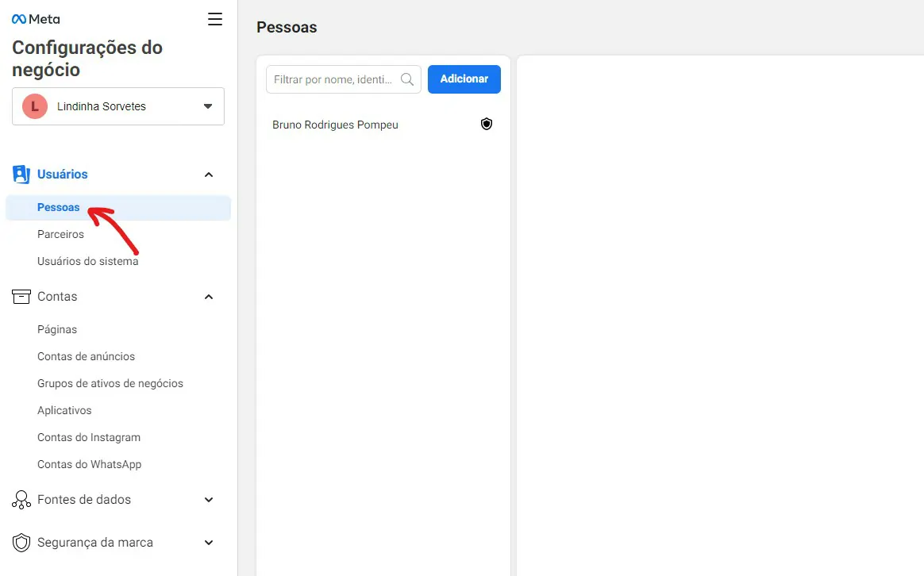Focus the Filtrar por nome filter field
Screen dimensions: 924x576
tap(344, 79)
